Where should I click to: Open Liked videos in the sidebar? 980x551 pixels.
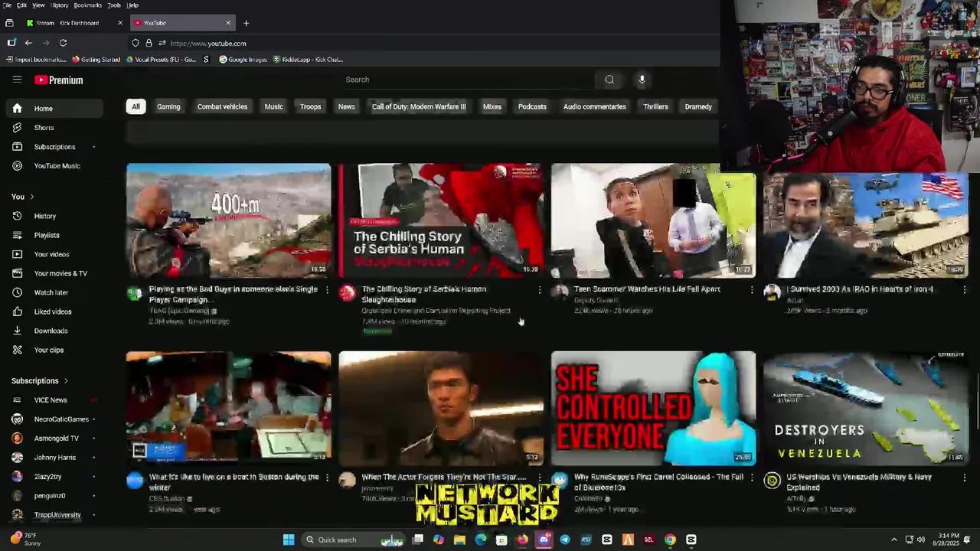point(51,311)
